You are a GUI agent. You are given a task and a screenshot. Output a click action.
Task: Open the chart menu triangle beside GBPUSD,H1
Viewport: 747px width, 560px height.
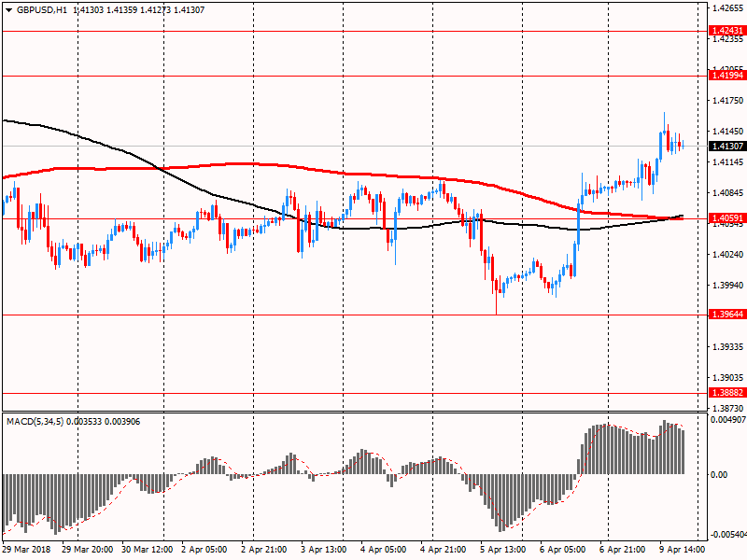tap(9, 10)
